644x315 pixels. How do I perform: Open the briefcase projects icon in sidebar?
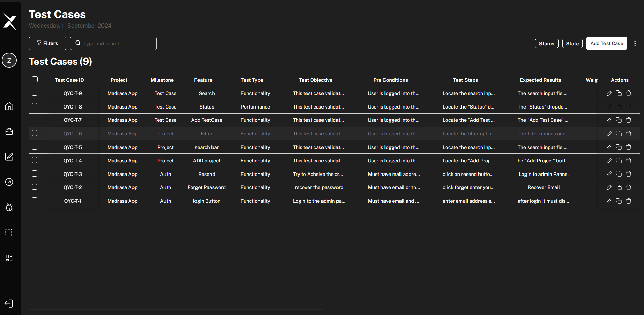pos(9,132)
